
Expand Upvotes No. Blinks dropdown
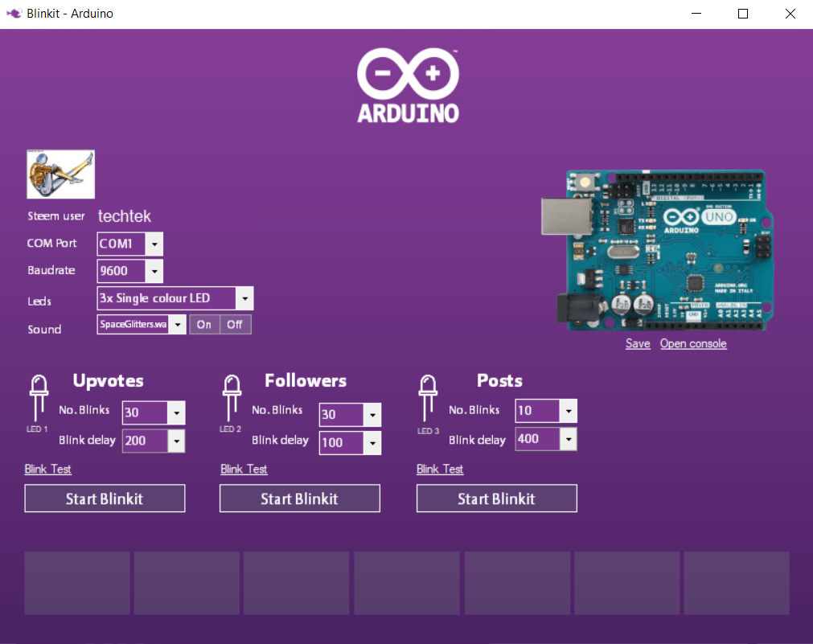coord(176,412)
